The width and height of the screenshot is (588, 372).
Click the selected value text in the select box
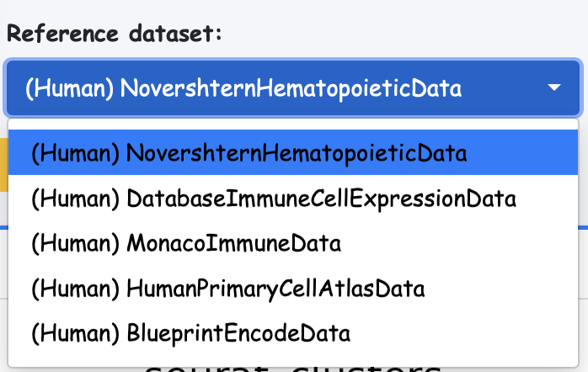(x=243, y=88)
